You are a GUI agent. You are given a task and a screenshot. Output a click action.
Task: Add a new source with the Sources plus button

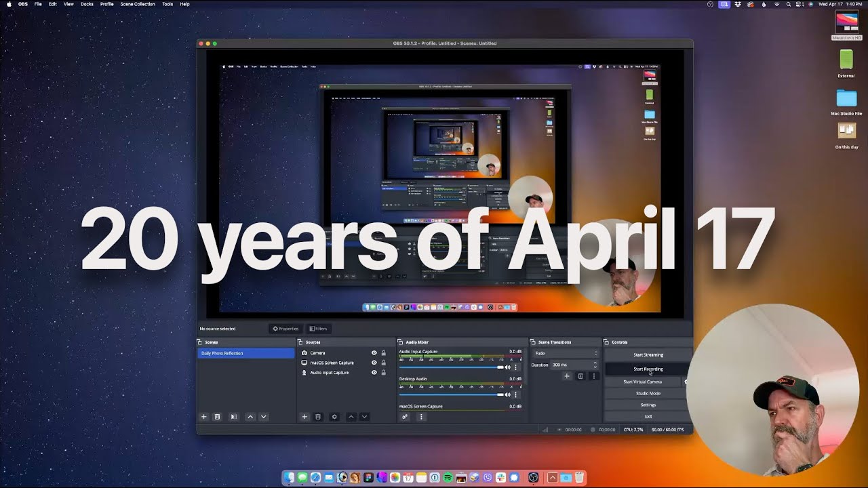(304, 417)
